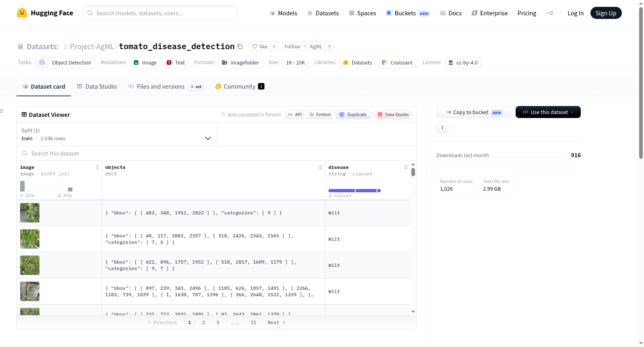Image resolution: width=644 pixels, height=347 pixels.
Task: Duplicate the dataset viewer
Action: (x=353, y=114)
